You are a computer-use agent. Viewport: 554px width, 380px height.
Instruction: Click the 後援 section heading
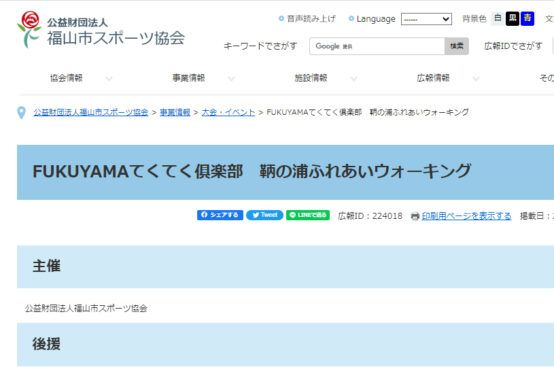pos(46,344)
